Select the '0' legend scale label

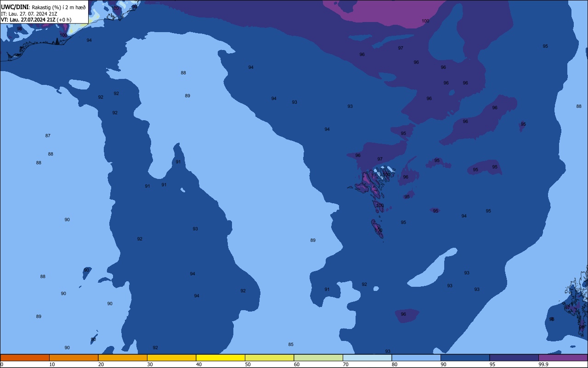tap(2, 364)
